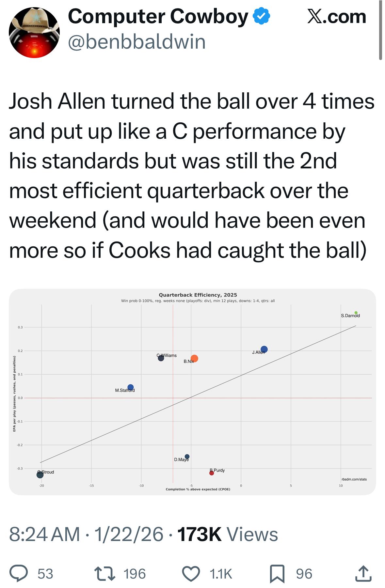Click the red B.Purdy data point
Screen dimensions: 385x588
pos(212,473)
